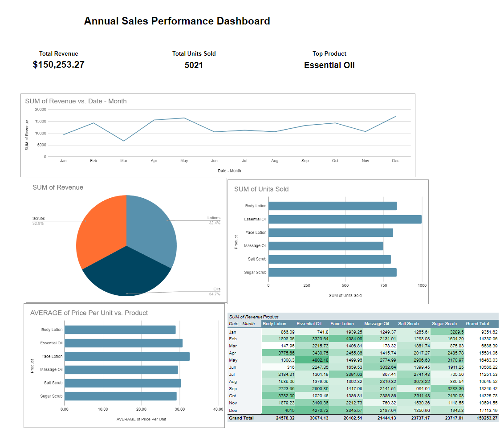Click the Face Lotion bar in Price Per Unit chart

(127, 356)
